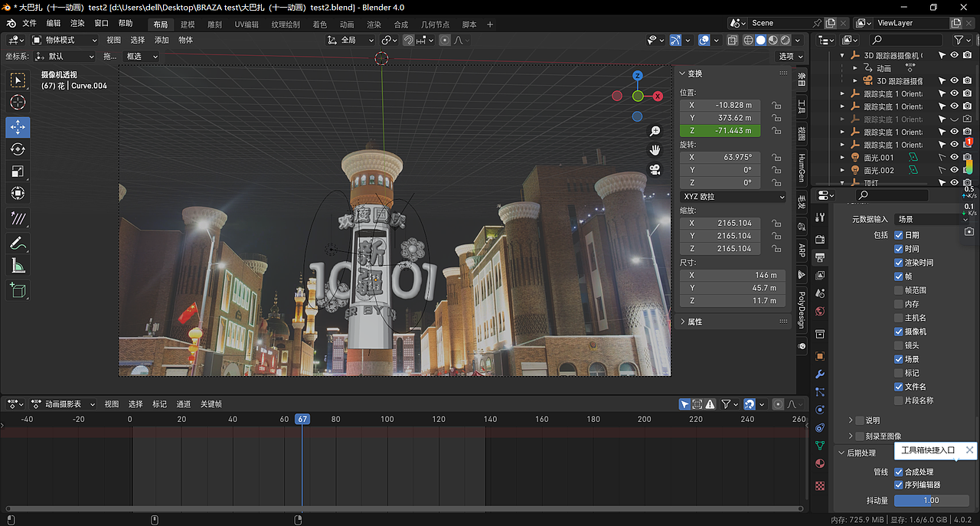The height and width of the screenshot is (526, 980).
Task: Select the Rotate tool in left toolbar
Action: [x=18, y=149]
